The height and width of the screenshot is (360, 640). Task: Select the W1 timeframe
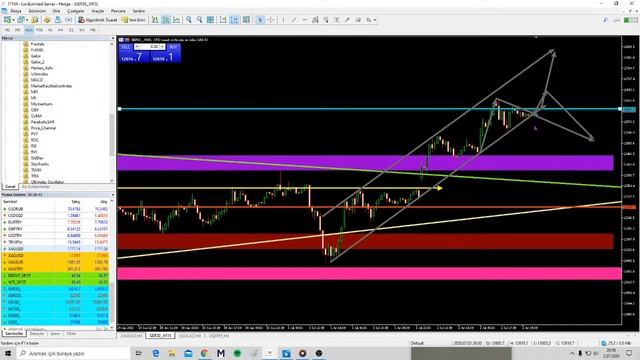(x=82, y=30)
